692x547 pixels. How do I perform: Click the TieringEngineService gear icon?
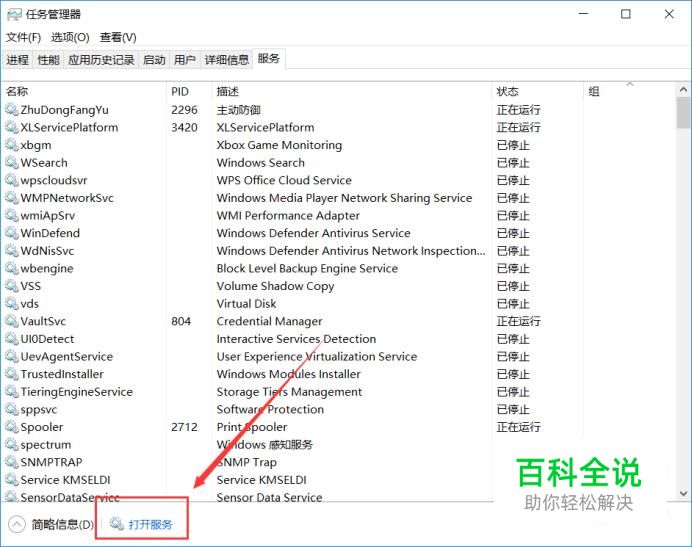pos(11,392)
